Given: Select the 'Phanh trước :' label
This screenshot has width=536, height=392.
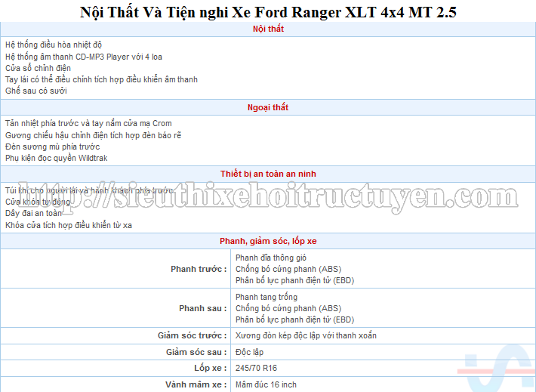Looking at the screenshot, I should click(x=199, y=269).
